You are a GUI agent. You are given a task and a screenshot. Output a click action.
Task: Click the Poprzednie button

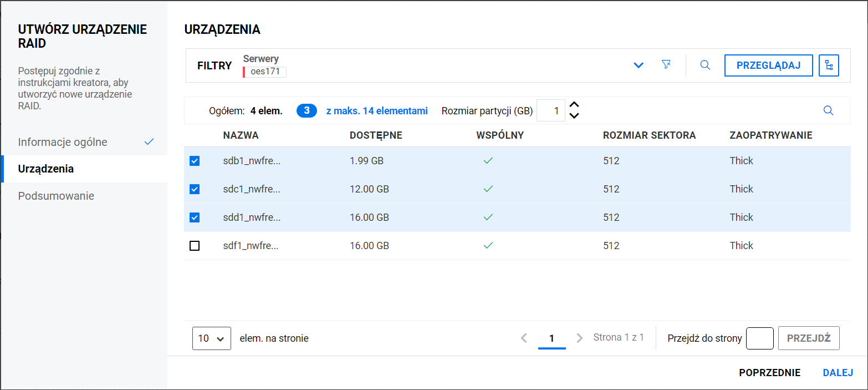pos(769,373)
